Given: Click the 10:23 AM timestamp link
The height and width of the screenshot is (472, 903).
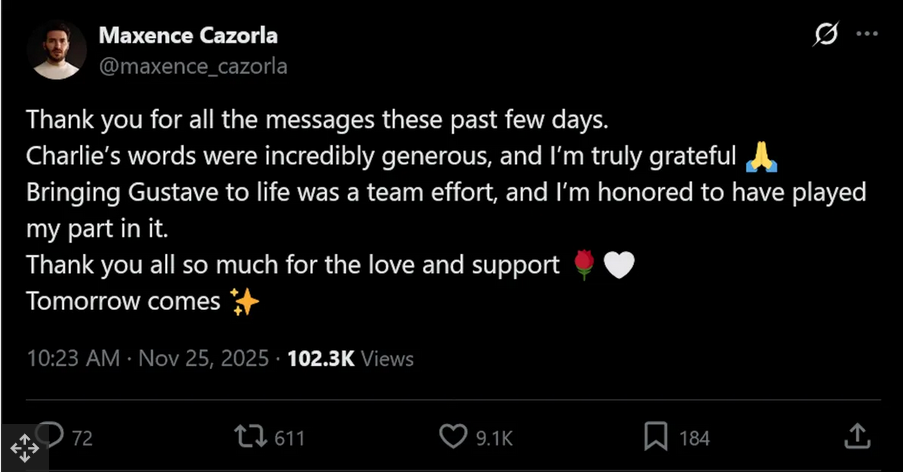Looking at the screenshot, I should [x=72, y=358].
